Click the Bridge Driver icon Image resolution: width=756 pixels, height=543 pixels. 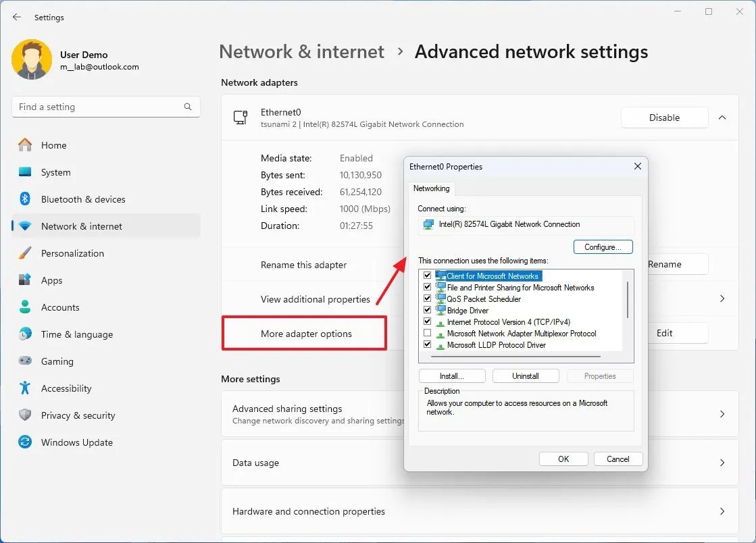click(440, 310)
